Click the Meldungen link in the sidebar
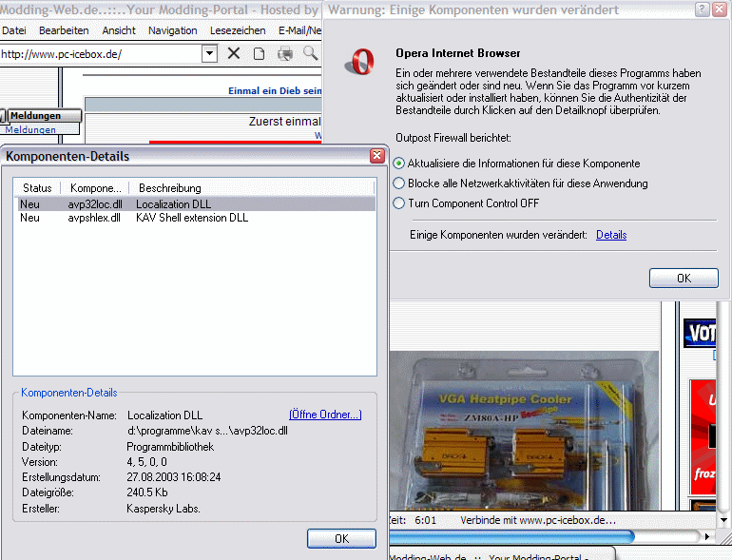 30,129
